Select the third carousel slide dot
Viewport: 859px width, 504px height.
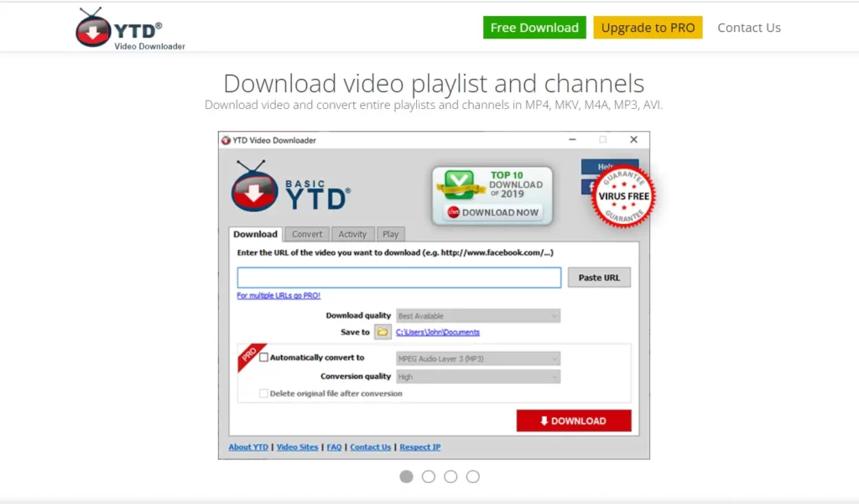(x=450, y=476)
